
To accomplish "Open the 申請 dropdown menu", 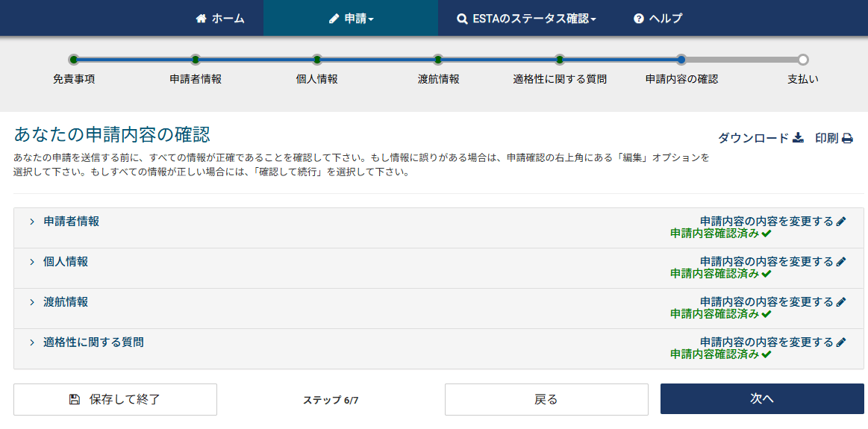I will point(351,18).
